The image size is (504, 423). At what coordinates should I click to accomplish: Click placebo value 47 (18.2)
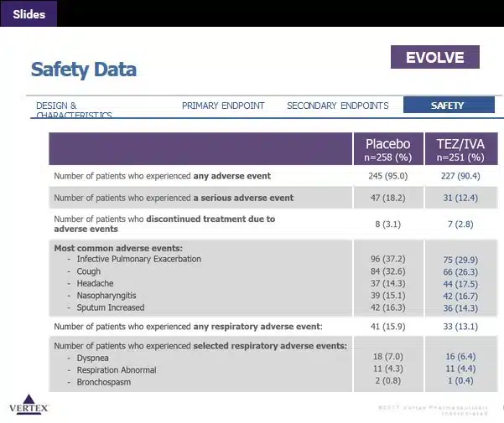point(387,198)
